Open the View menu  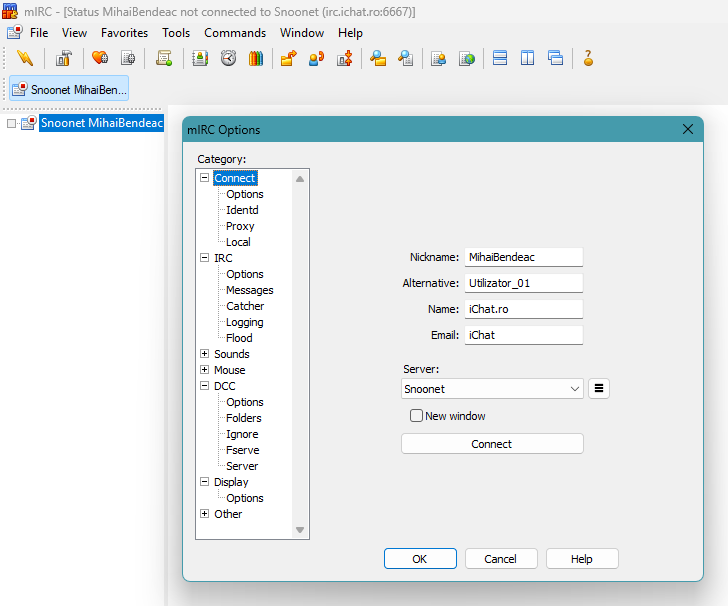pyautogui.click(x=74, y=33)
